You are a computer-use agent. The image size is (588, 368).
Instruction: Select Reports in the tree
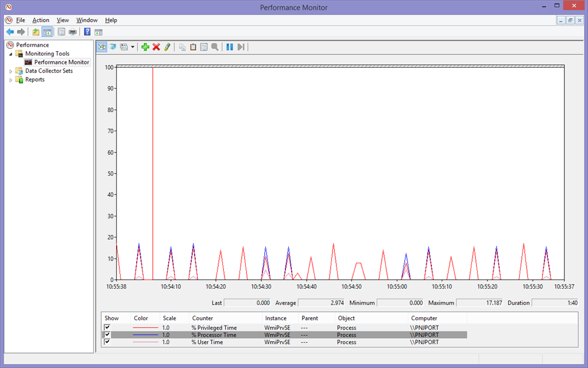(35, 79)
